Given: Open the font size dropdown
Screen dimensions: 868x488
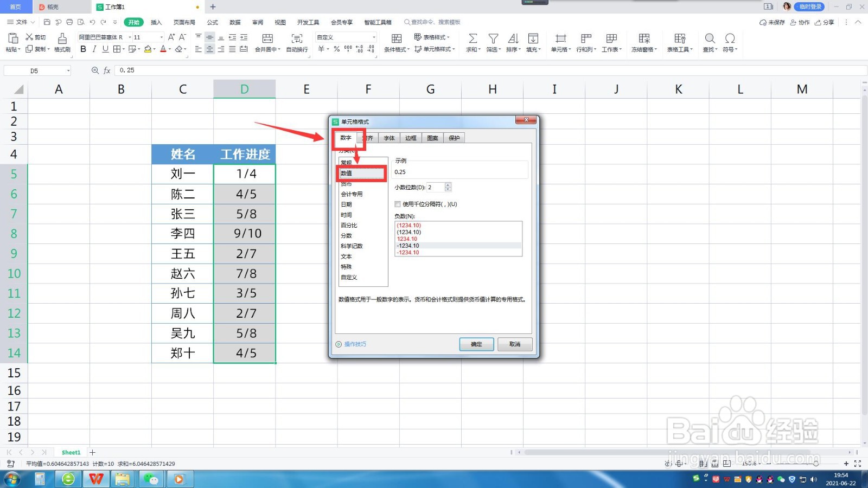Looking at the screenshot, I should click(161, 37).
